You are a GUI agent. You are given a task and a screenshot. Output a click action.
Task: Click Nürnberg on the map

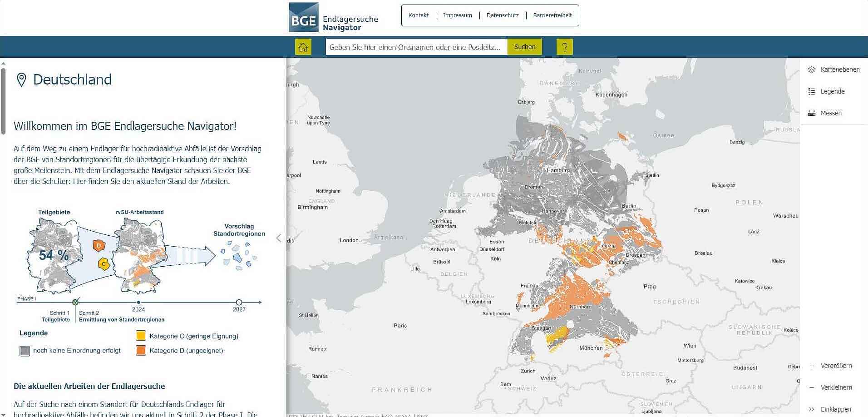click(581, 307)
